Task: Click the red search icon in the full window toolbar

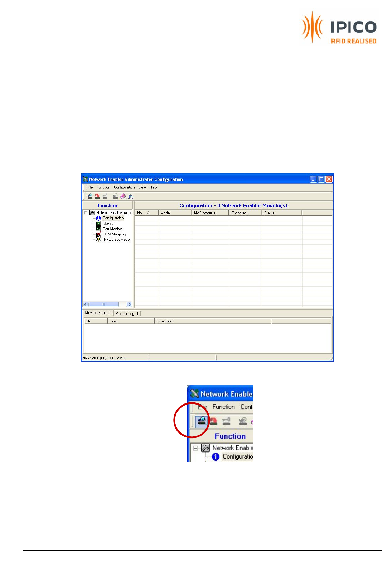Action: coord(97,196)
